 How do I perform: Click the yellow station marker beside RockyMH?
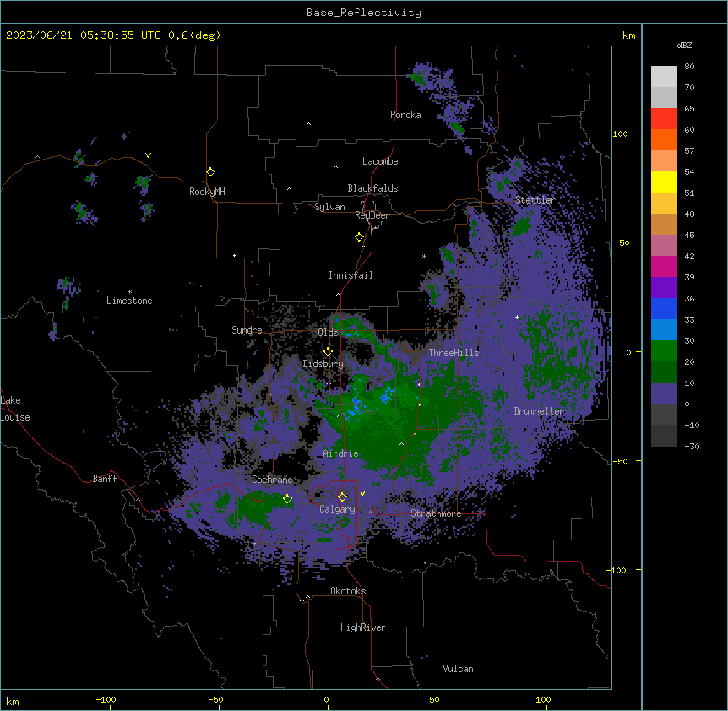click(210, 171)
